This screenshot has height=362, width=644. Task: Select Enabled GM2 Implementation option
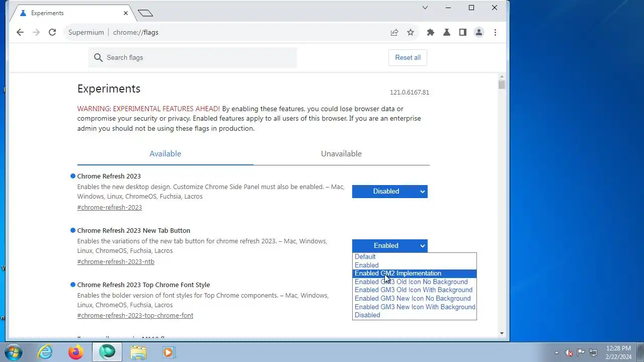pyautogui.click(x=415, y=274)
